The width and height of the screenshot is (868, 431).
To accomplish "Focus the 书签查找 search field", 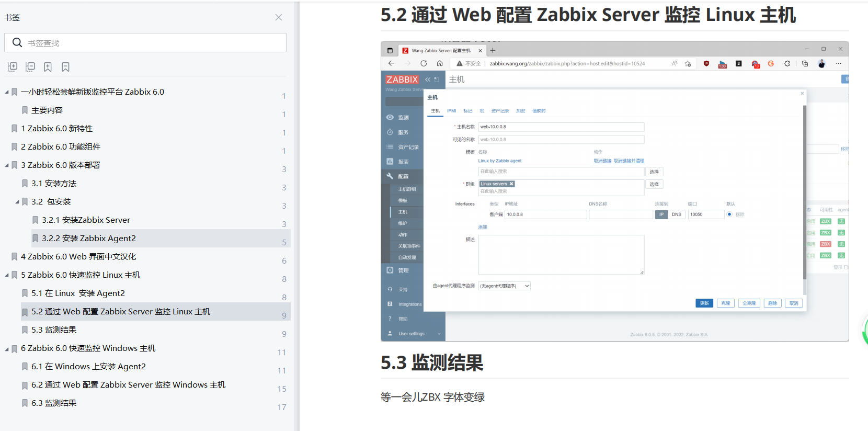I will [x=145, y=43].
